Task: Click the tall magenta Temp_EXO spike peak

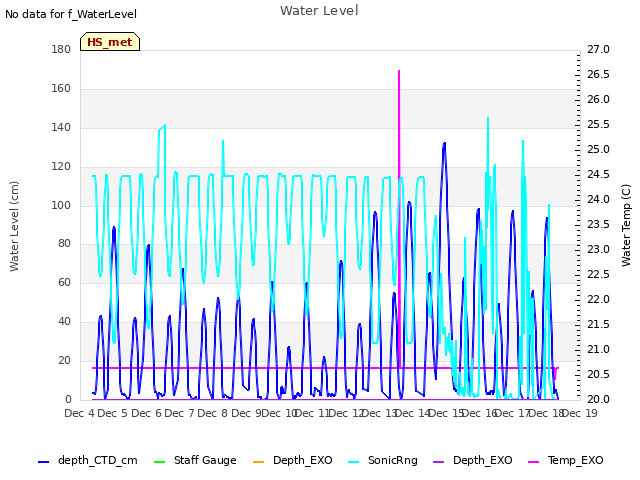Action: pos(399,71)
